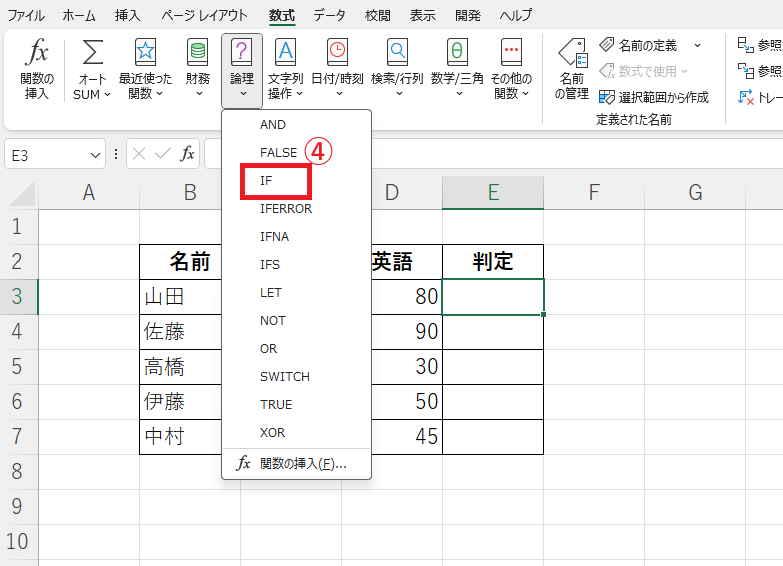Select column G header

coord(695,193)
